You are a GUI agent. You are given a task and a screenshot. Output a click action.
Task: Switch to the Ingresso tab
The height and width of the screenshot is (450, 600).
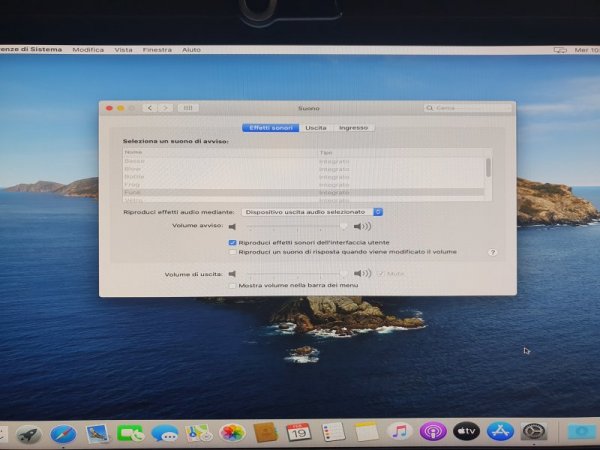(x=353, y=128)
